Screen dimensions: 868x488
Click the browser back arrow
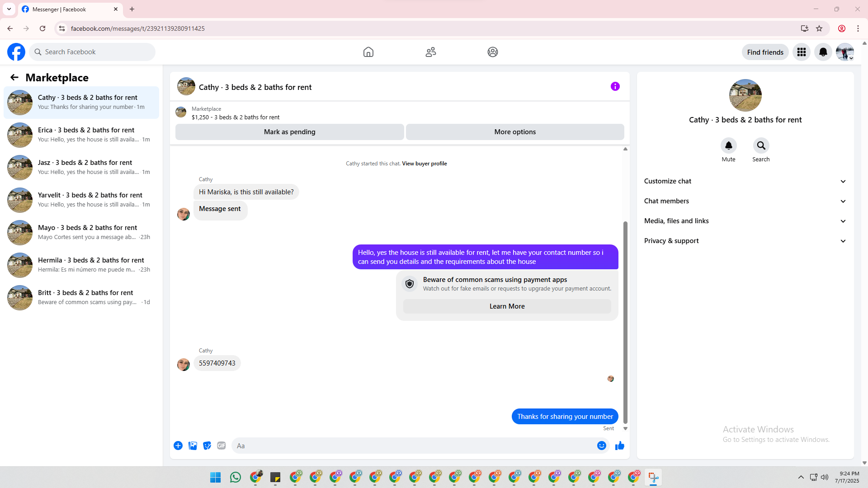10,28
